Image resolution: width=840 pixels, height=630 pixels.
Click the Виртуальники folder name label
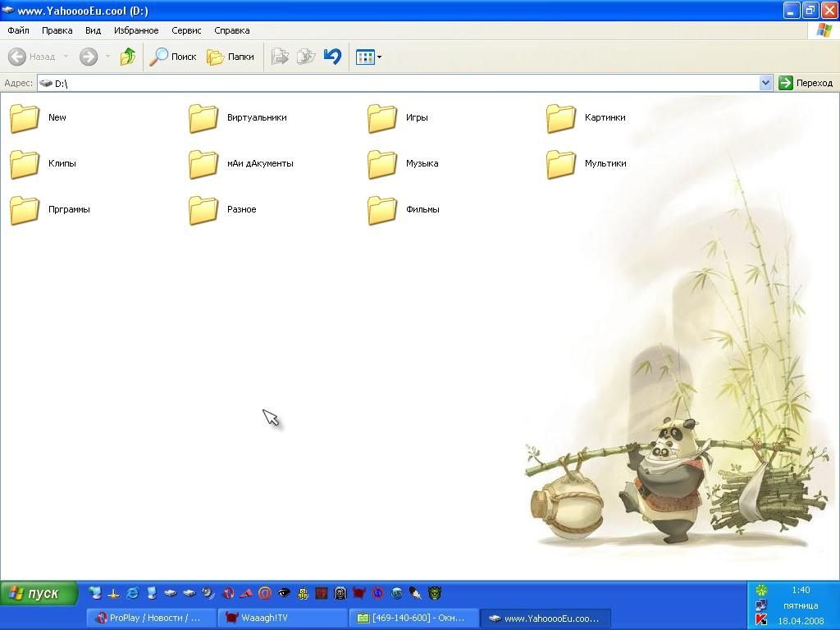point(257,117)
